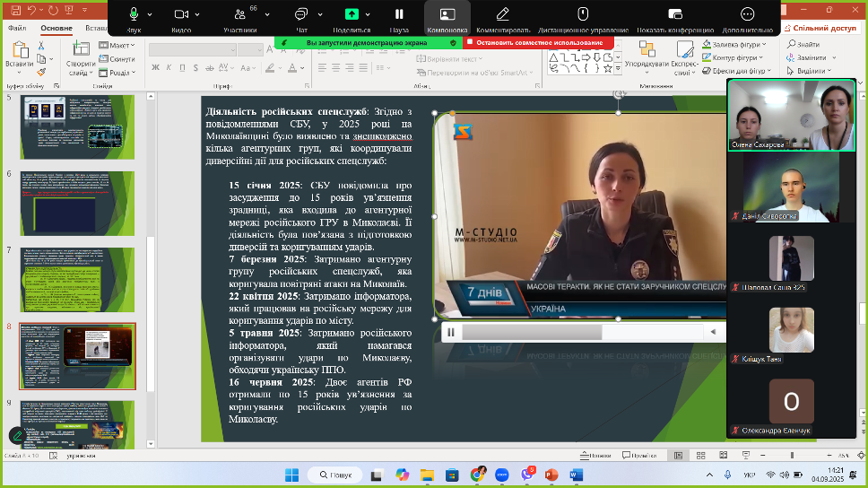Expand video options arrow in Zoom
The image size is (868, 488).
click(x=197, y=14)
